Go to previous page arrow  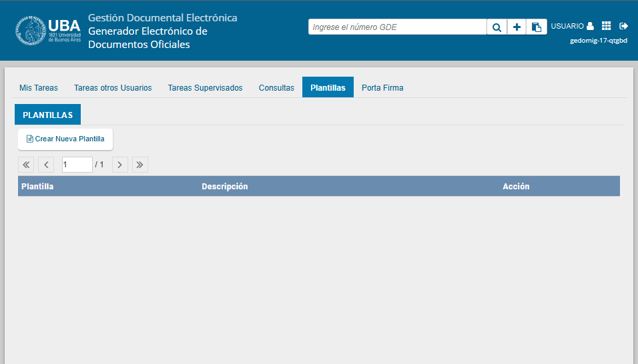point(46,165)
